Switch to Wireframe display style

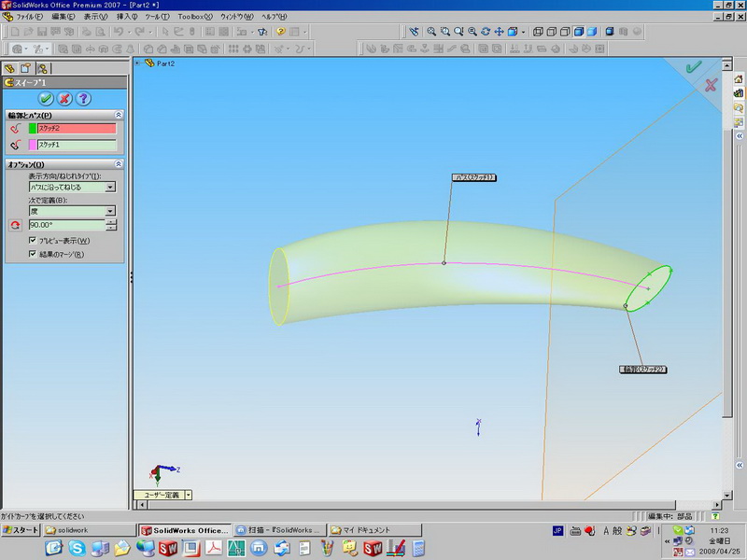(x=538, y=32)
